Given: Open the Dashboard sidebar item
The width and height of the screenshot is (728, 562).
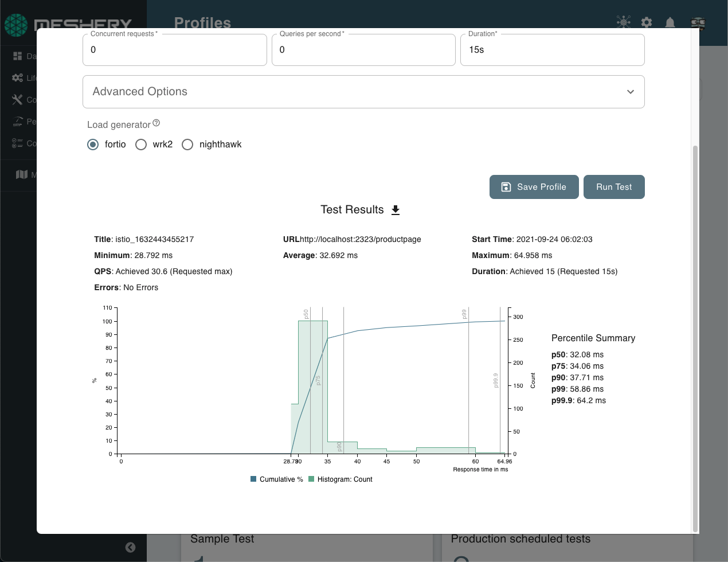Looking at the screenshot, I should pyautogui.click(x=18, y=56).
